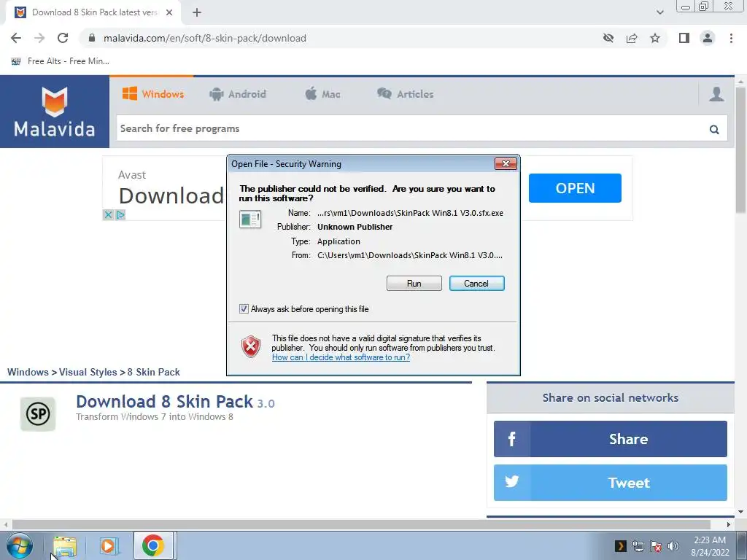Open the Chrome profile menu
The height and width of the screenshot is (560, 747).
point(708,38)
